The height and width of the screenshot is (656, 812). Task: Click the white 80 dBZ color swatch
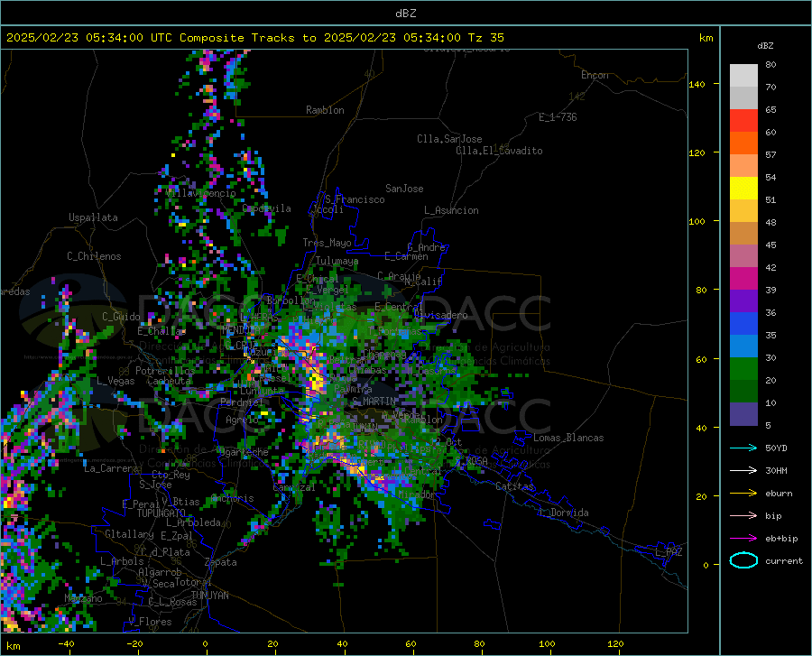tap(743, 76)
